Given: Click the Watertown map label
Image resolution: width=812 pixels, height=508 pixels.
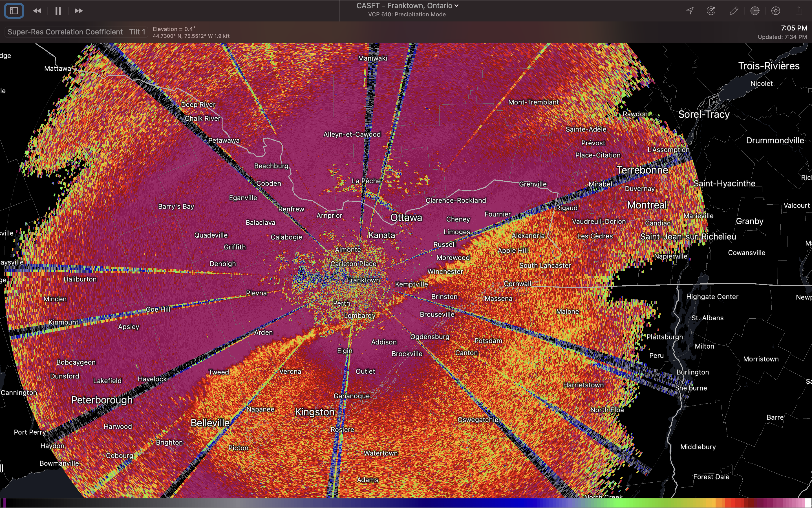Looking at the screenshot, I should click(x=381, y=453).
